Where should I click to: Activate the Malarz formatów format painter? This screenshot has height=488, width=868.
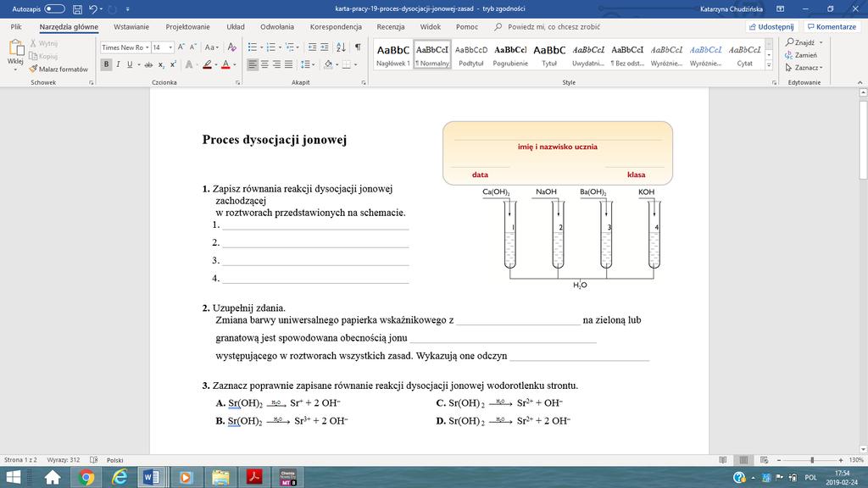pos(58,69)
